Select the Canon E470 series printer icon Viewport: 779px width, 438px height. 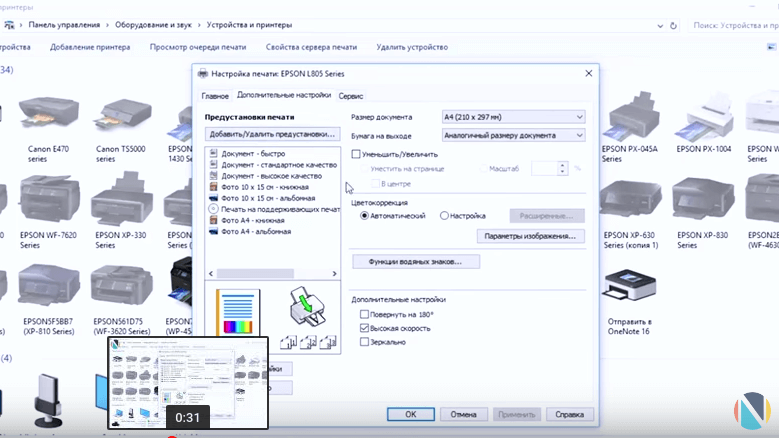[49, 112]
